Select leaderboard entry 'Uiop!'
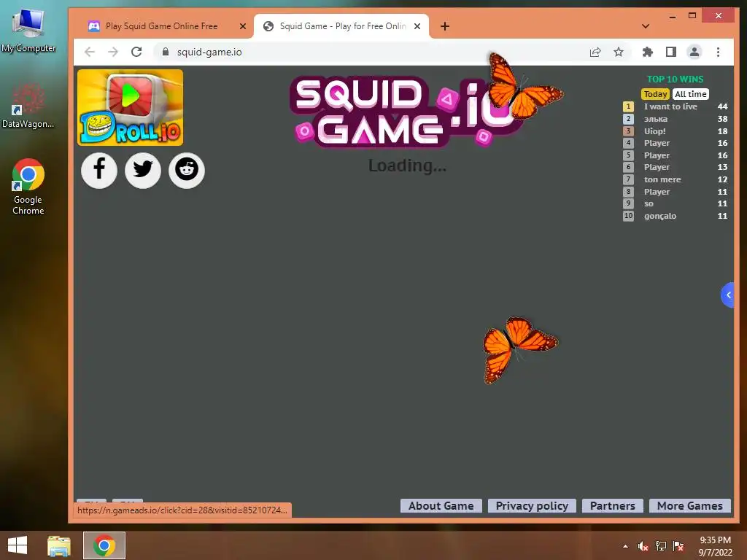This screenshot has height=560, width=747. click(x=675, y=131)
